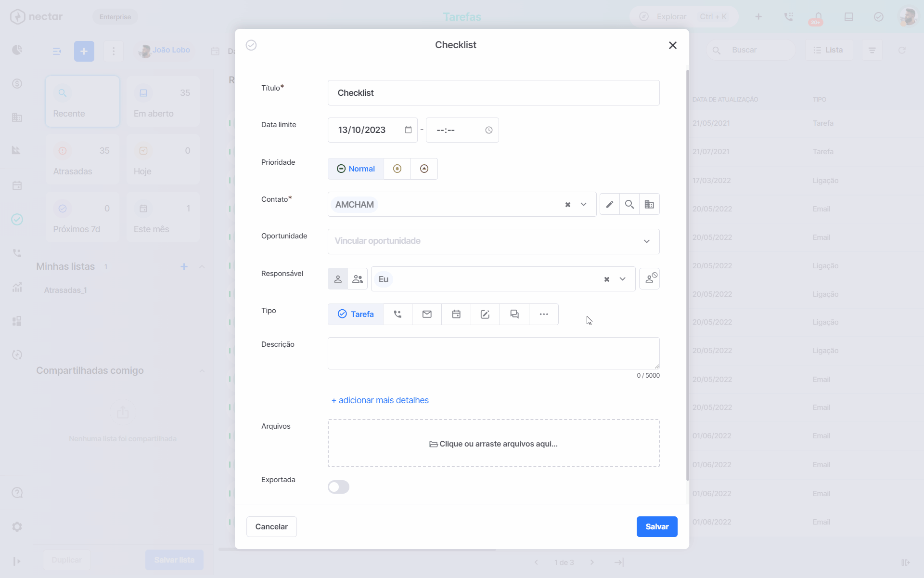
Task: Open the dollar opportunities sidebar icon
Action: [17, 84]
